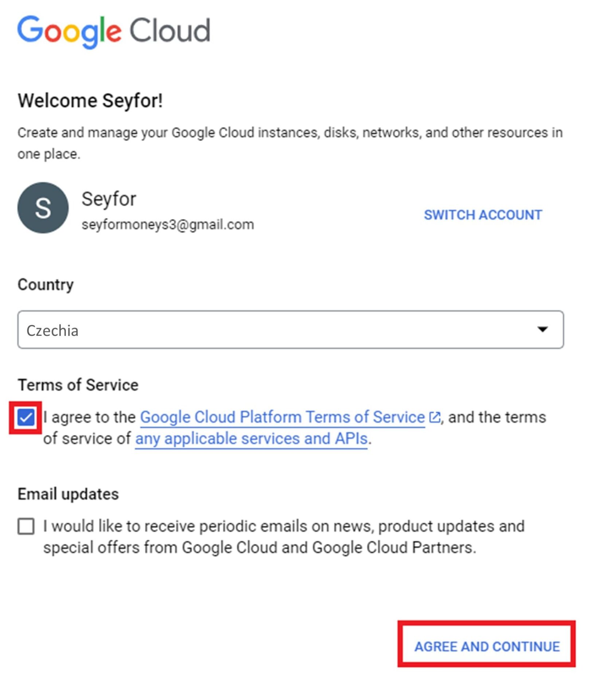Click the Welcome Seyfor! heading

(x=90, y=101)
